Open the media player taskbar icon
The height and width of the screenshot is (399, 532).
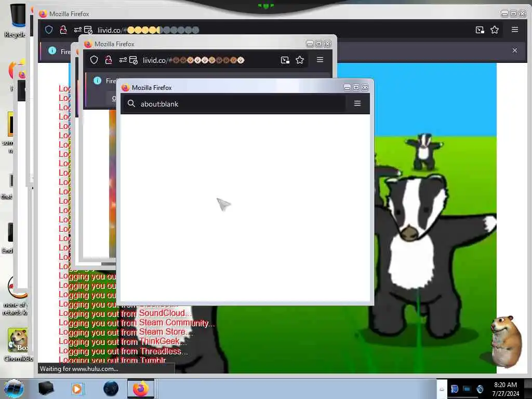pyautogui.click(x=77, y=389)
